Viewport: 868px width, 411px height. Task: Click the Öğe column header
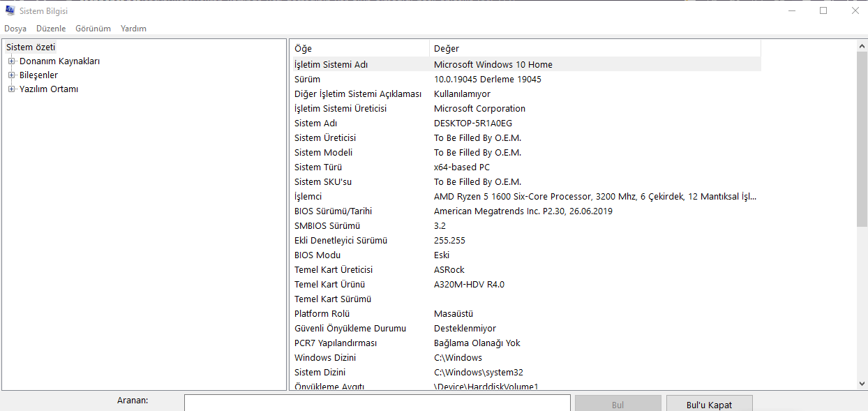[359, 48]
